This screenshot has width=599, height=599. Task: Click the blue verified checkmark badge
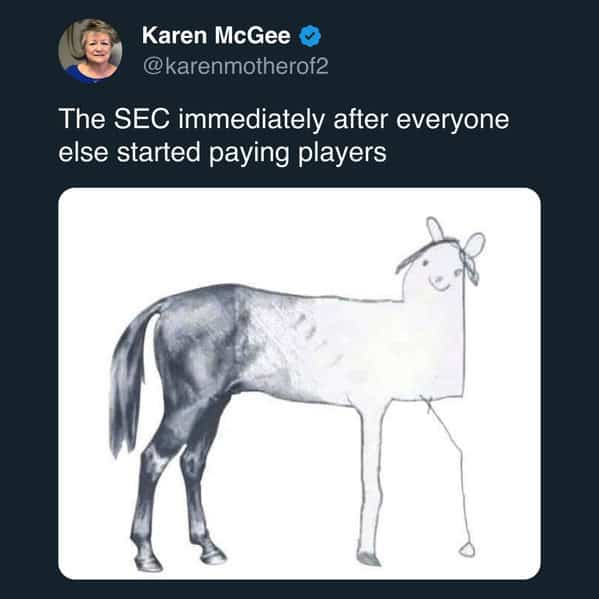coord(309,36)
